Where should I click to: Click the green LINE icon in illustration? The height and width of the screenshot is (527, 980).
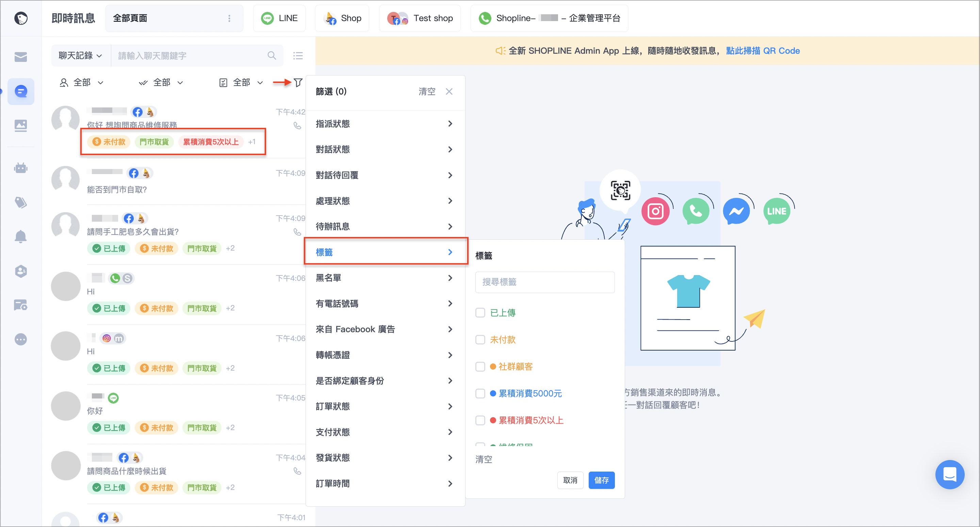pyautogui.click(x=777, y=211)
